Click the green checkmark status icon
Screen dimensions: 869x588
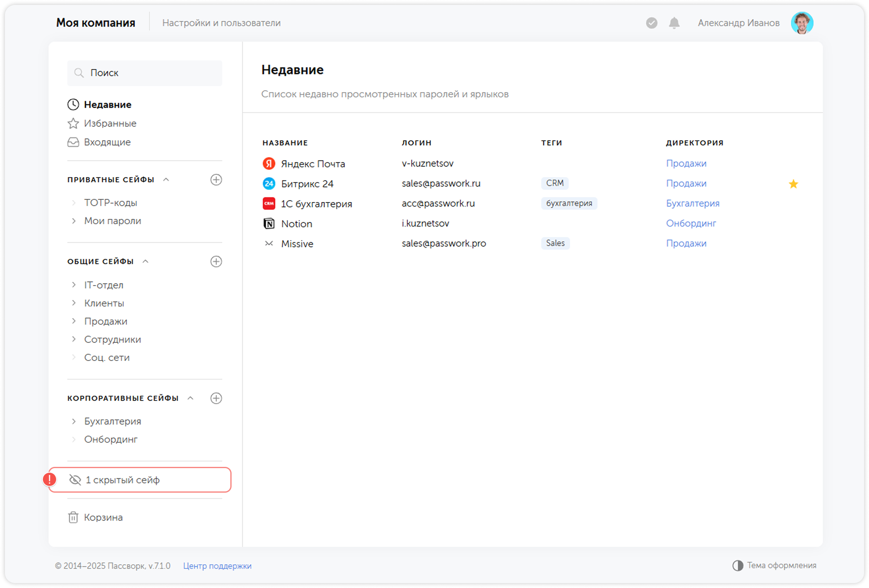(x=652, y=23)
